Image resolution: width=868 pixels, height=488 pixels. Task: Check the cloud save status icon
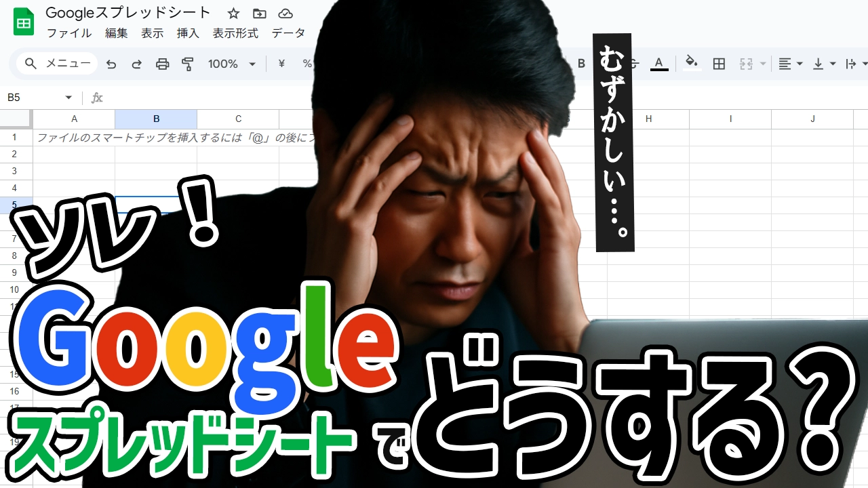[285, 14]
